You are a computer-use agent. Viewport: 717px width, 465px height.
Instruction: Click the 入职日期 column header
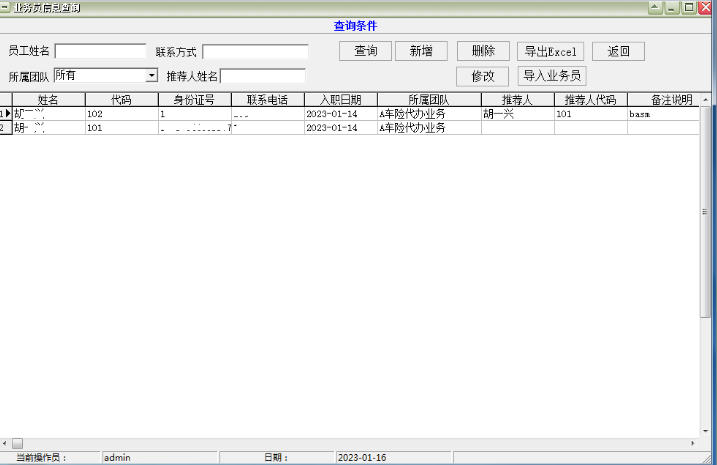[340, 100]
